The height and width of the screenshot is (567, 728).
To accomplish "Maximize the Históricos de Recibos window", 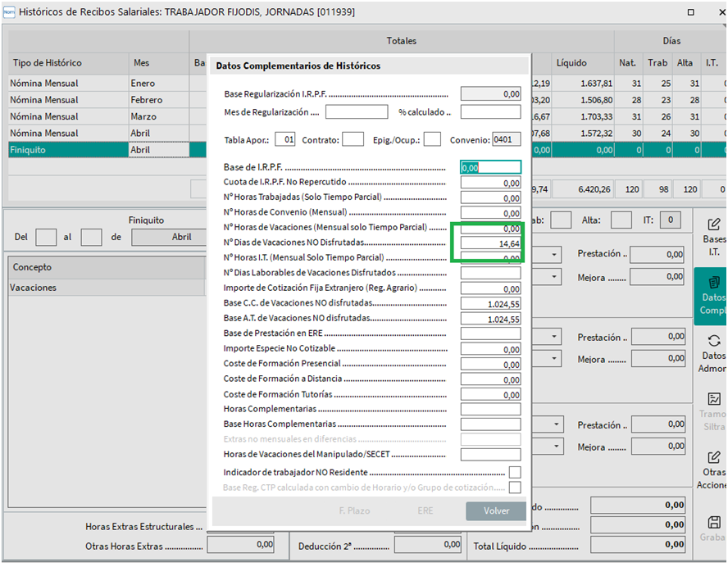I will point(691,12).
